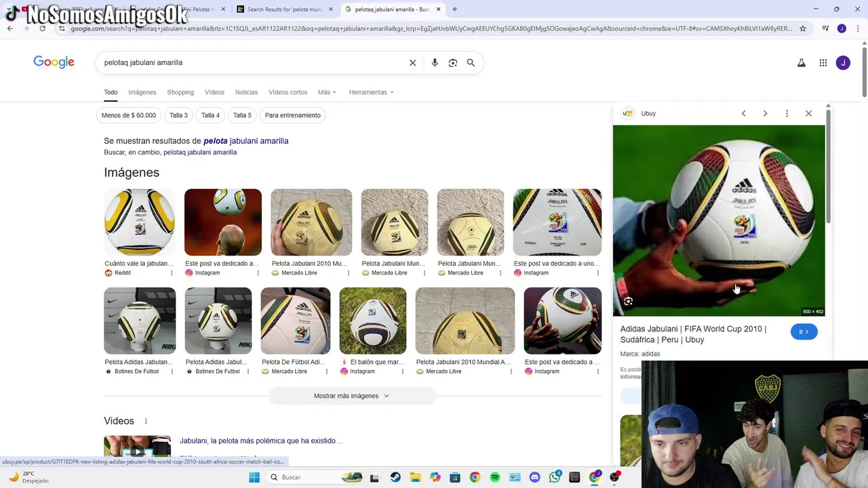This screenshot has width=868, height=488.
Task: Go to next image in preview panel
Action: point(765,113)
